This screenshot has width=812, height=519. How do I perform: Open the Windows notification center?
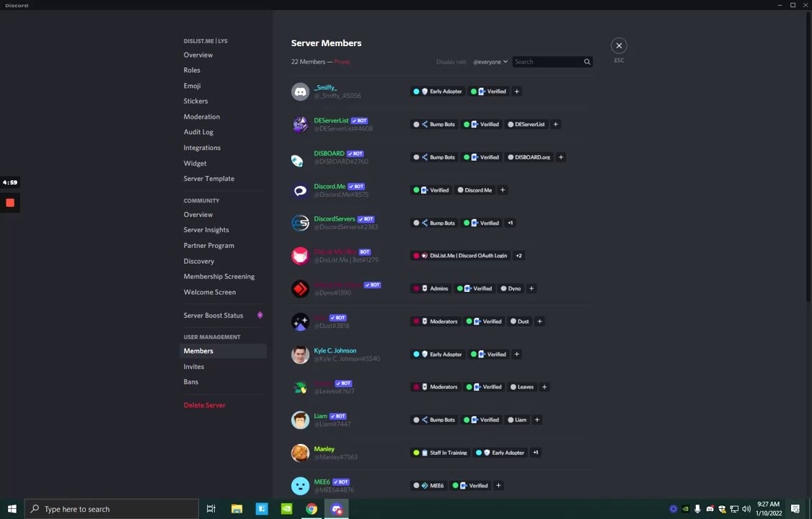[x=795, y=509]
